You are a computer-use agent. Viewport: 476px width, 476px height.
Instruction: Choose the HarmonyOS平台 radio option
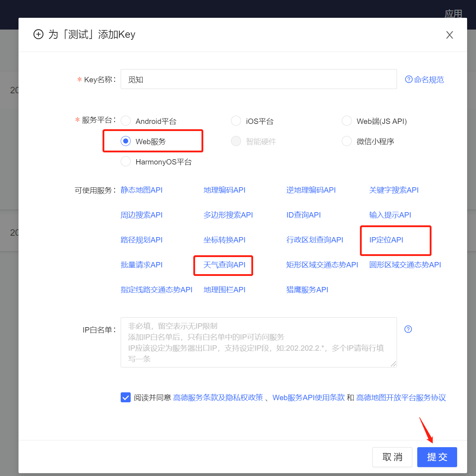click(x=126, y=162)
